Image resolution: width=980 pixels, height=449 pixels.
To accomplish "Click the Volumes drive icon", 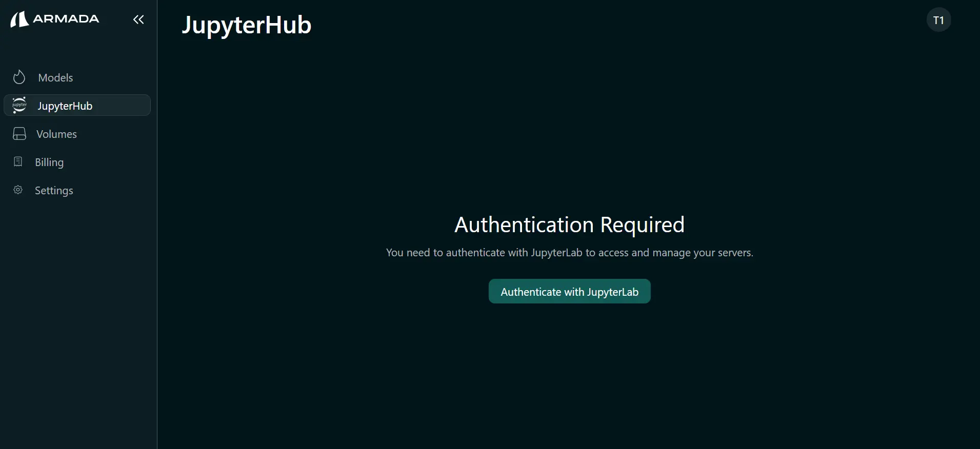I will click(x=19, y=134).
